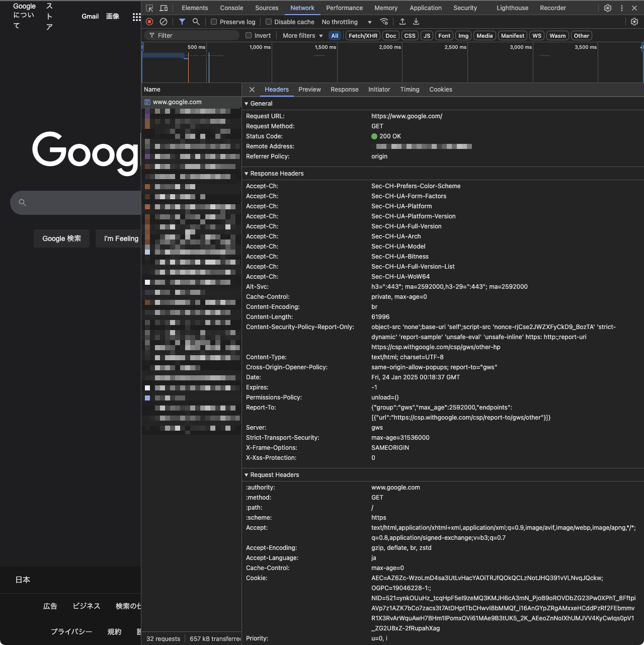Filter by WS requests
This screenshot has height=645, width=644.
click(x=537, y=36)
